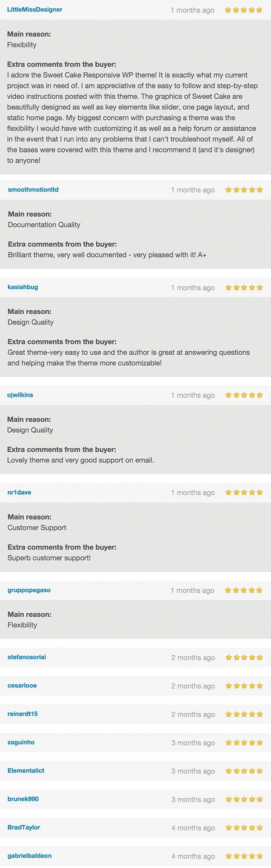271x868 pixels.
Task: Select the star rating for ojwilkins' review
Action: pyautogui.click(x=244, y=395)
